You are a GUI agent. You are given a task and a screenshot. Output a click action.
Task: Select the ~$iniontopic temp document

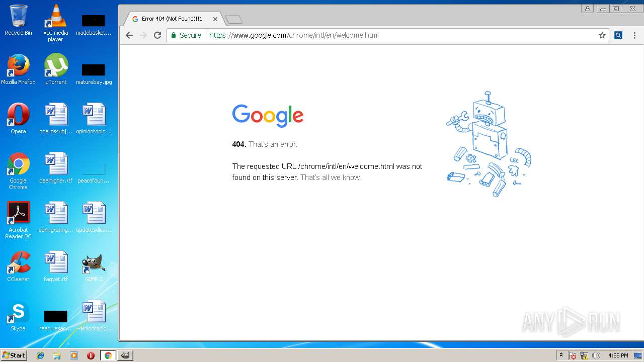94,316
